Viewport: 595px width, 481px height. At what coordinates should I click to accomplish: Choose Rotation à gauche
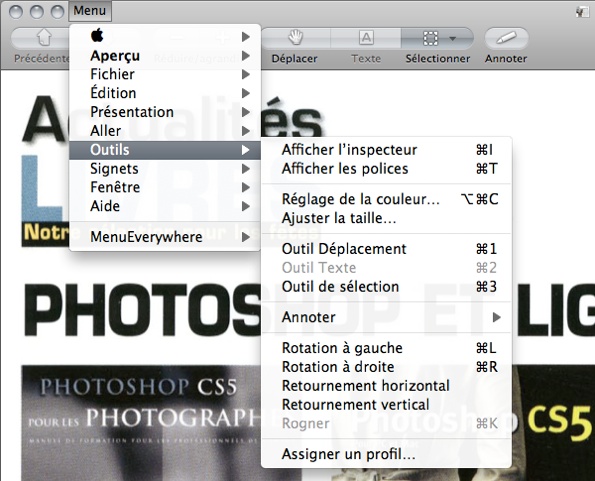[x=387, y=348]
